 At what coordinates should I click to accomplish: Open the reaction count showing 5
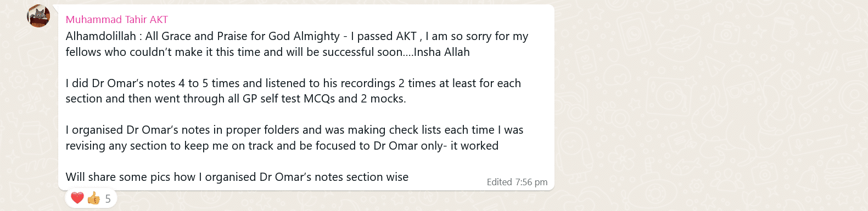click(108, 198)
